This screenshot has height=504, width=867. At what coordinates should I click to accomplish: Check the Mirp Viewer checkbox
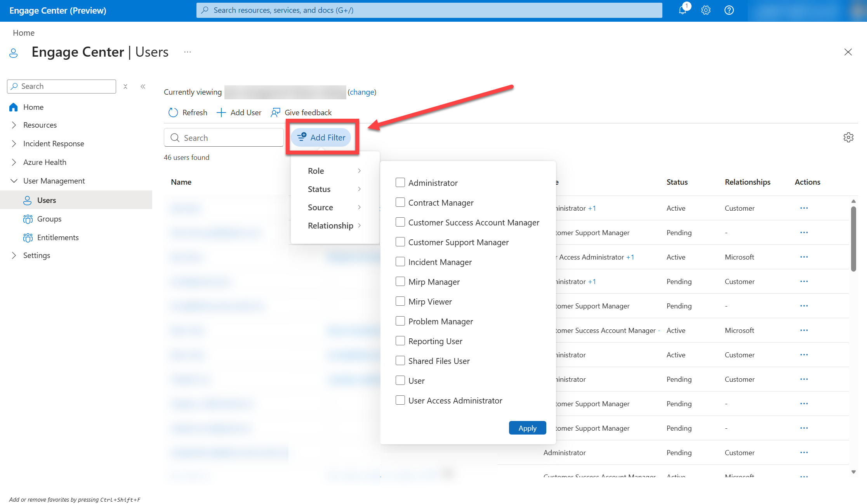click(400, 301)
